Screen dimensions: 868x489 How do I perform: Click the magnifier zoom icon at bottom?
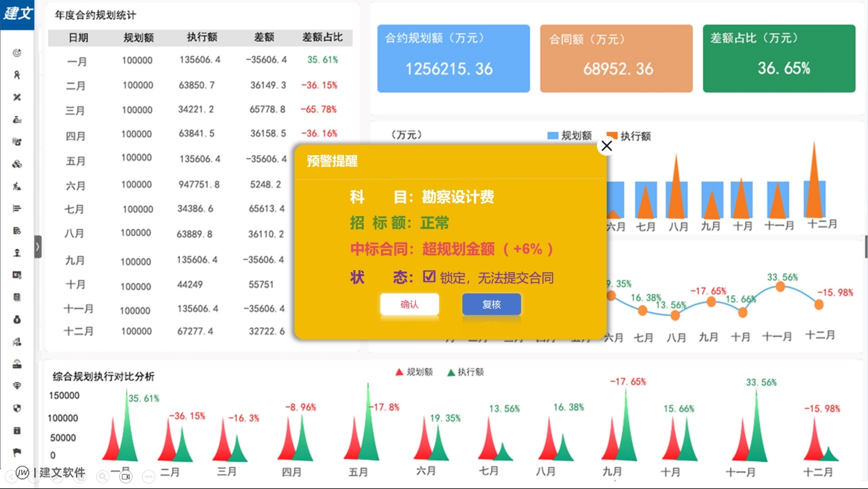tap(103, 476)
